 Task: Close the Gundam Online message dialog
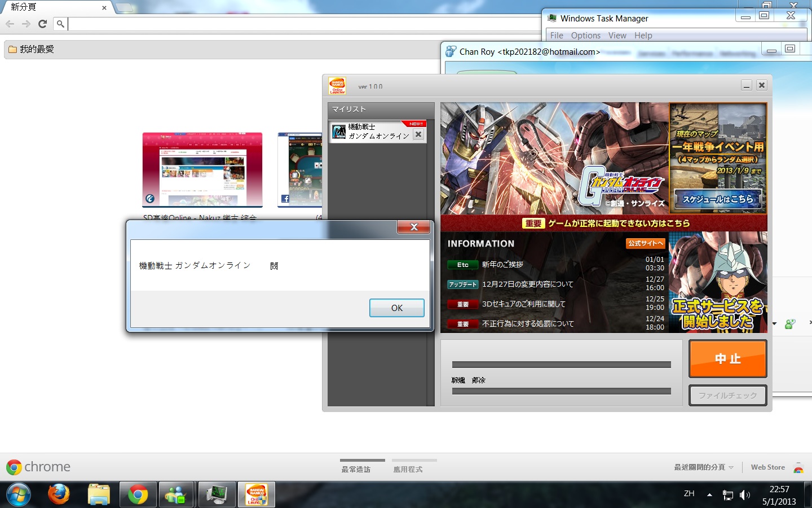(x=414, y=227)
